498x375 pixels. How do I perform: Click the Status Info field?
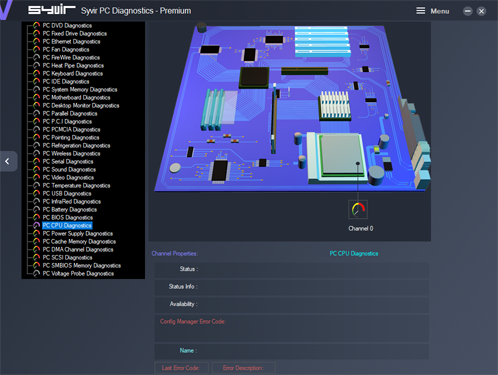(x=291, y=287)
